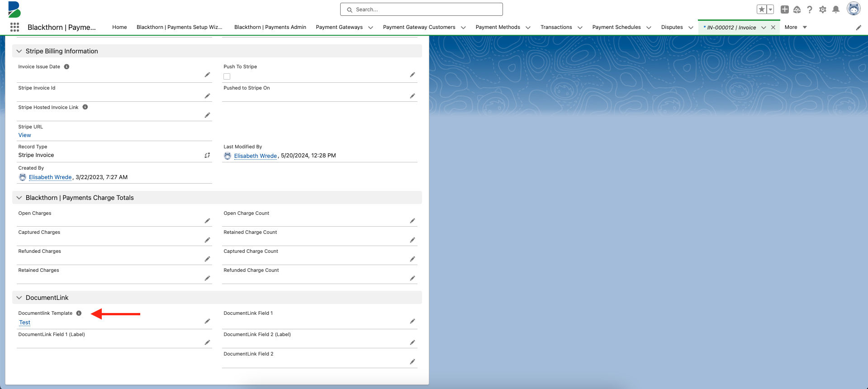Open the Setup gear icon
Viewport: 868px width, 389px height.
tap(823, 9)
